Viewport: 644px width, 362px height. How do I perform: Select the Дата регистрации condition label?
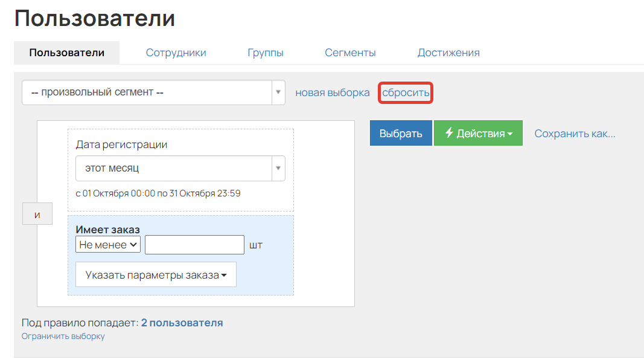click(121, 144)
